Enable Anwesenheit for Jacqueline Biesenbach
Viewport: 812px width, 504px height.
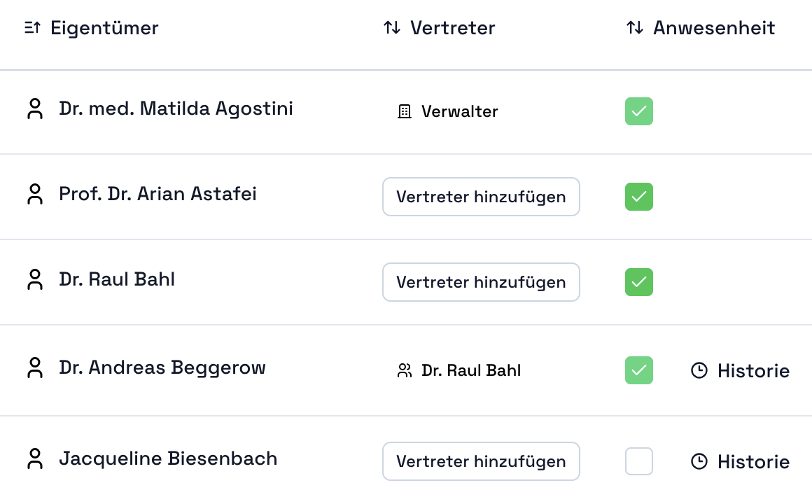pyautogui.click(x=638, y=461)
